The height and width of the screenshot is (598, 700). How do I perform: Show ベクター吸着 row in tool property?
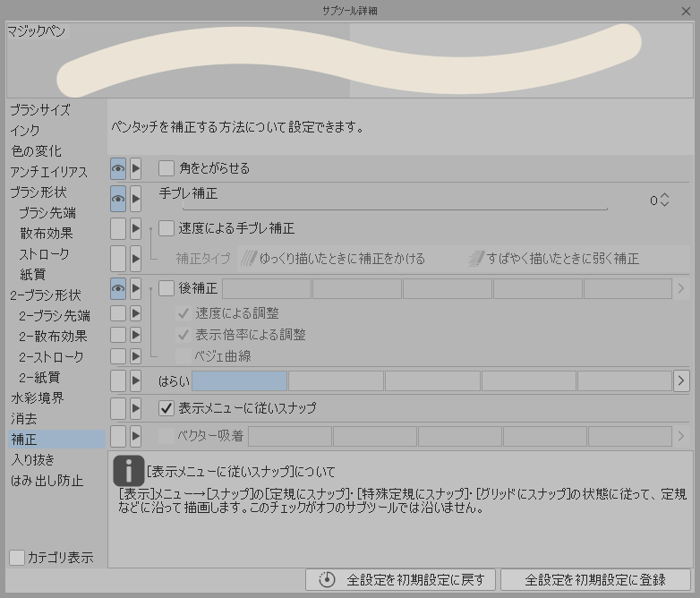pos(118,436)
